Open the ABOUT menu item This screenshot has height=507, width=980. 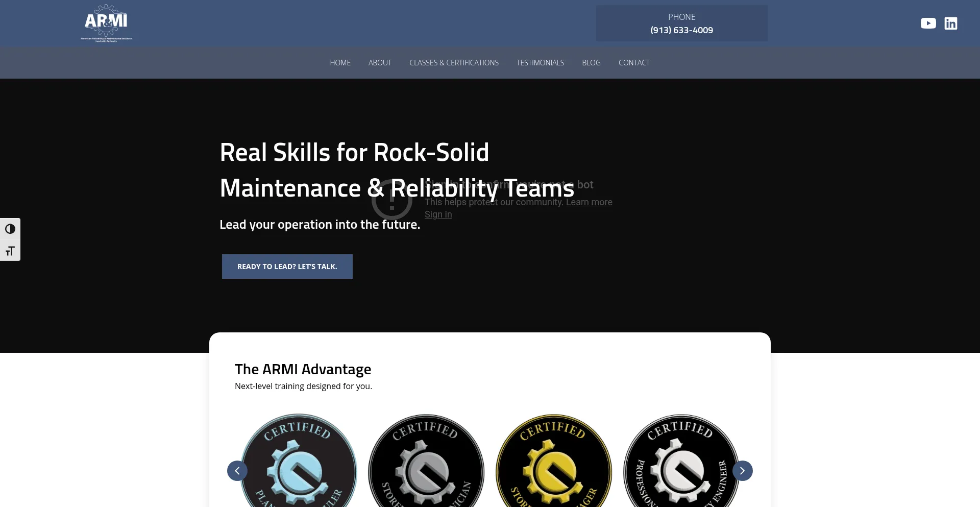pyautogui.click(x=380, y=63)
